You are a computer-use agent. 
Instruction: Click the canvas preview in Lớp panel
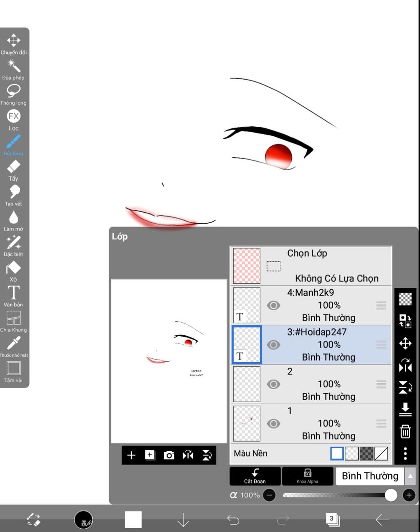pyautogui.click(x=169, y=361)
